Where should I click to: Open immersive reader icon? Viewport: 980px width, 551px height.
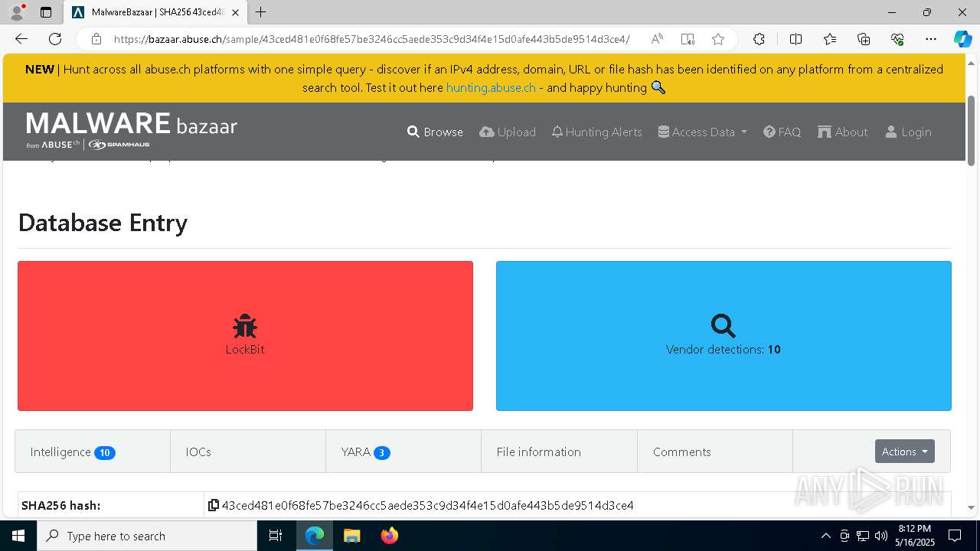pyautogui.click(x=688, y=39)
